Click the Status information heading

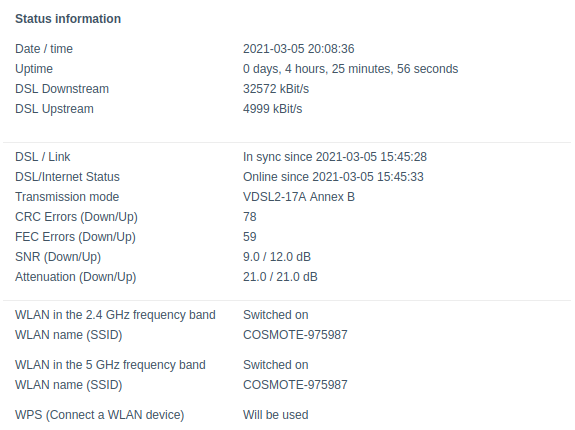click(x=68, y=19)
